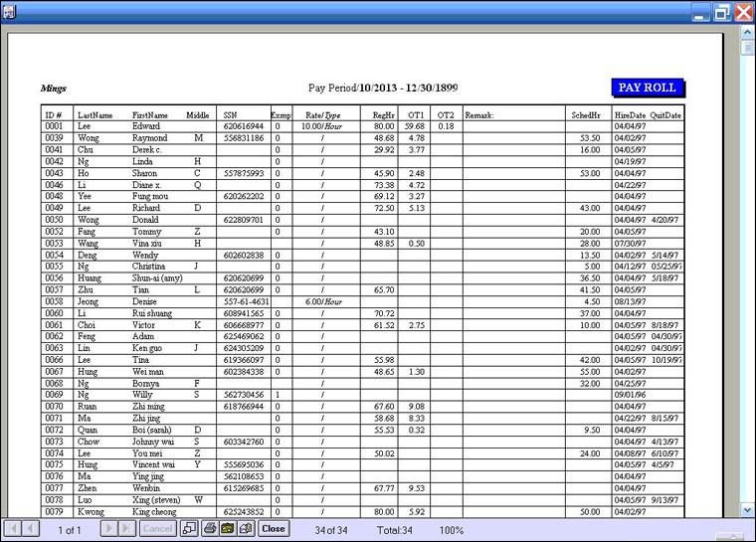Click the 'Remark:' column header

[479, 115]
